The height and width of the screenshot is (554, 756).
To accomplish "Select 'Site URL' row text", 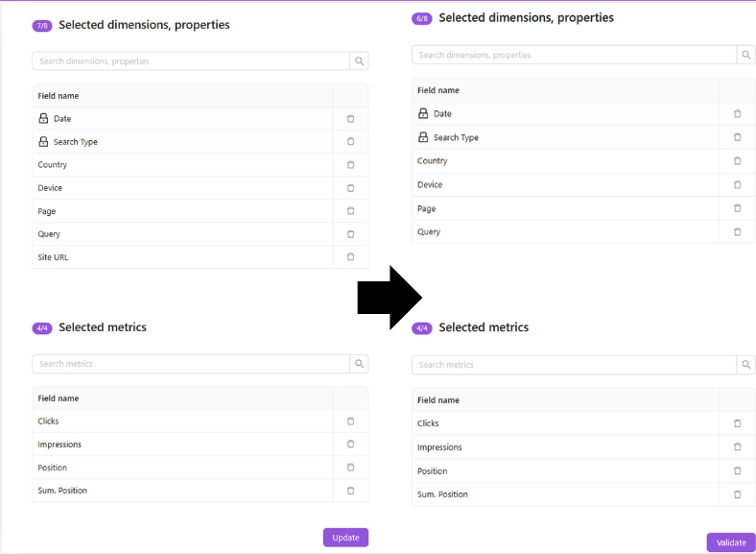I will click(53, 257).
